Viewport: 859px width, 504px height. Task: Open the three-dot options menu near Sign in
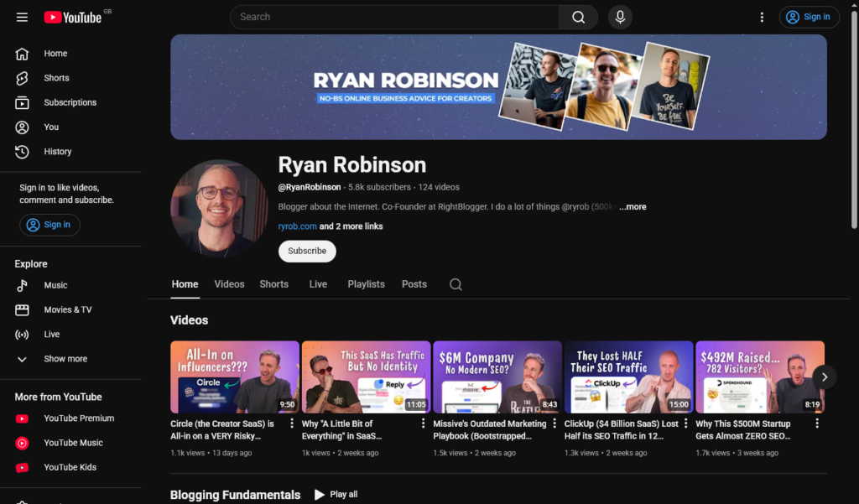coord(762,17)
